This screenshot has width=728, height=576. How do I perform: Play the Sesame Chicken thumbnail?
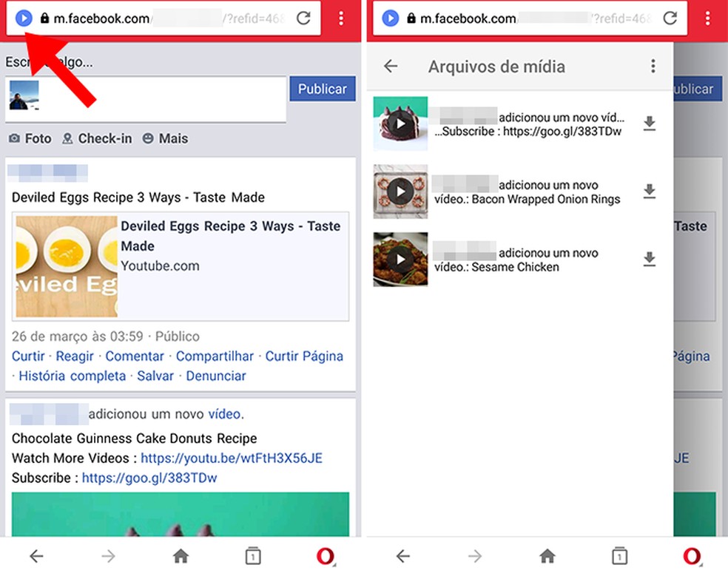400,259
